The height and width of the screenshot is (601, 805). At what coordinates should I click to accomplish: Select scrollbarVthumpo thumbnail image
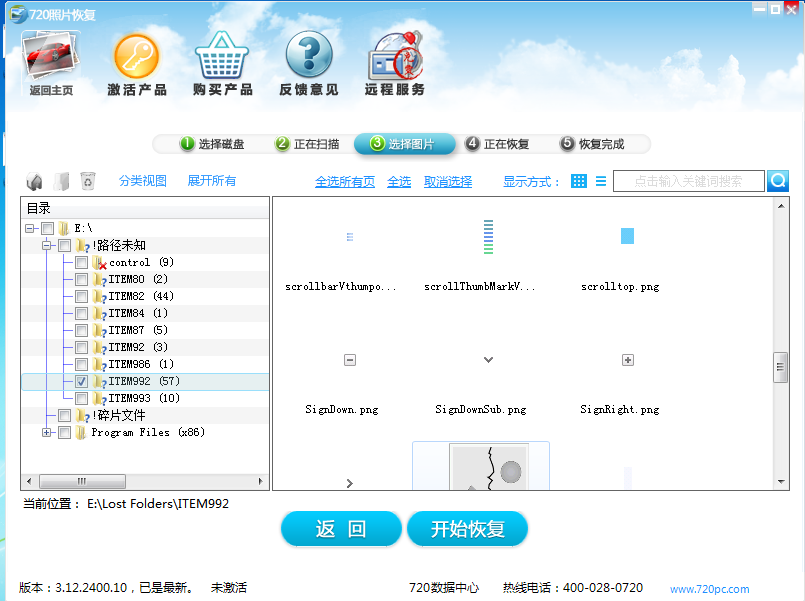click(350, 237)
